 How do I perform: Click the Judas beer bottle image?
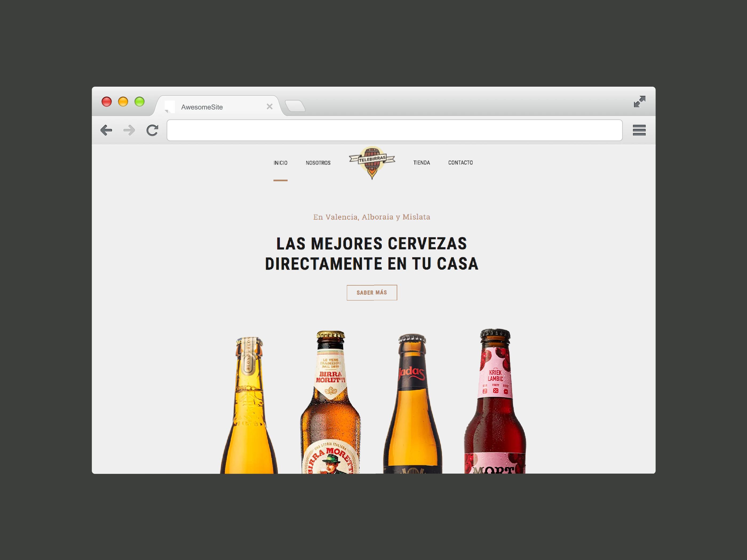click(x=413, y=404)
